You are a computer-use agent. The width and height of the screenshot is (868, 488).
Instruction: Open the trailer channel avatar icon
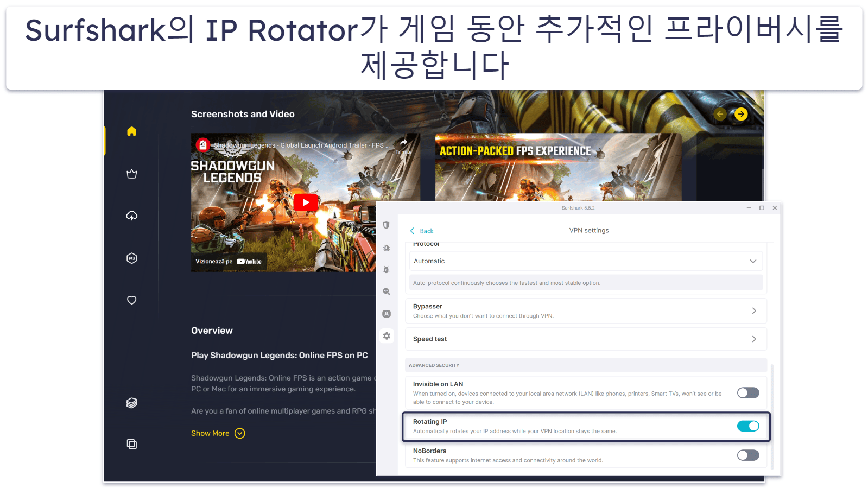pos(202,144)
